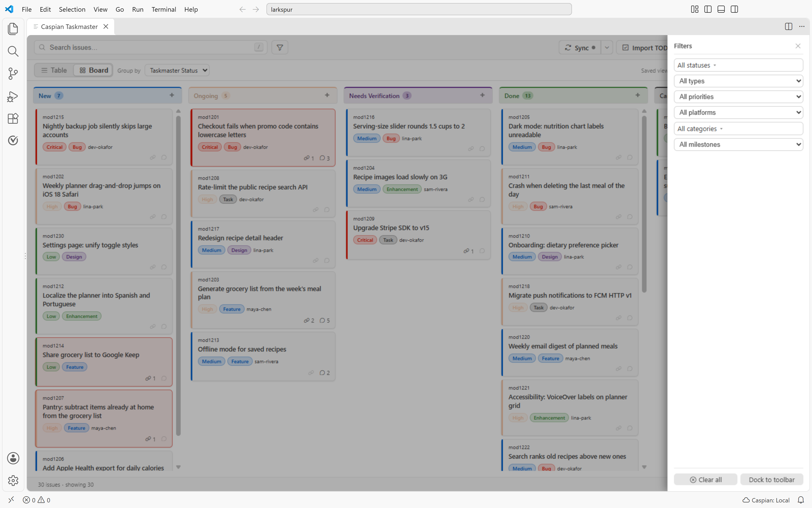Screen dimensions: 812x508
Task: Toggle Panel layout icon
Action: click(x=721, y=9)
